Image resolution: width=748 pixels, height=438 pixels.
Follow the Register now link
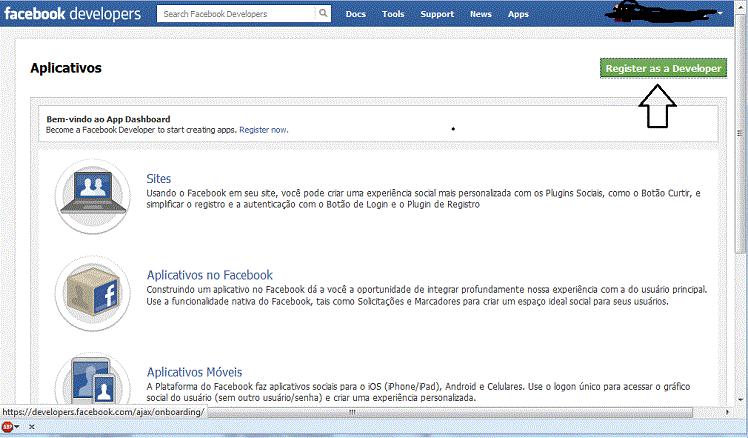point(263,130)
